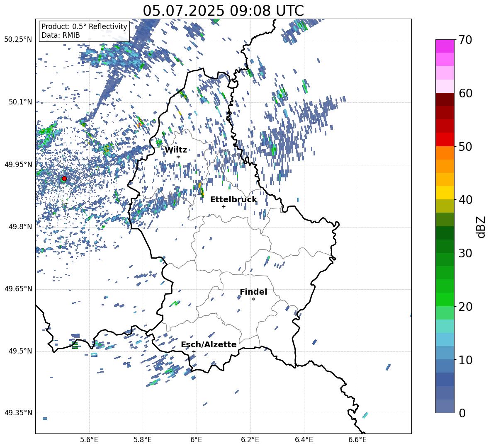Click the 49.8°N latitude label
Viewport: 491px width, 448px height.
tap(20, 227)
